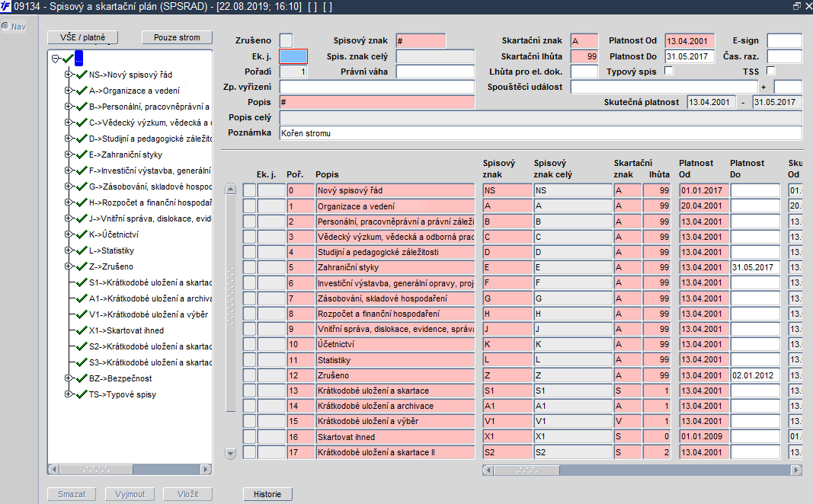Collapse the root node of the tree
Image resolution: width=813 pixels, height=504 pixels.
(x=55, y=59)
